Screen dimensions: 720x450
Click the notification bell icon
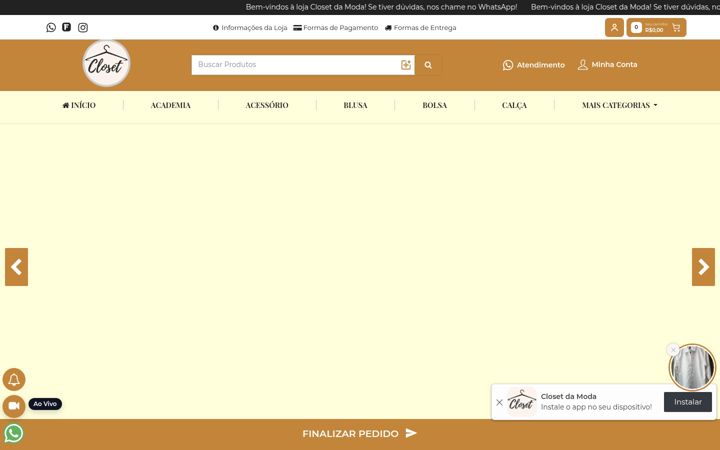click(x=14, y=379)
